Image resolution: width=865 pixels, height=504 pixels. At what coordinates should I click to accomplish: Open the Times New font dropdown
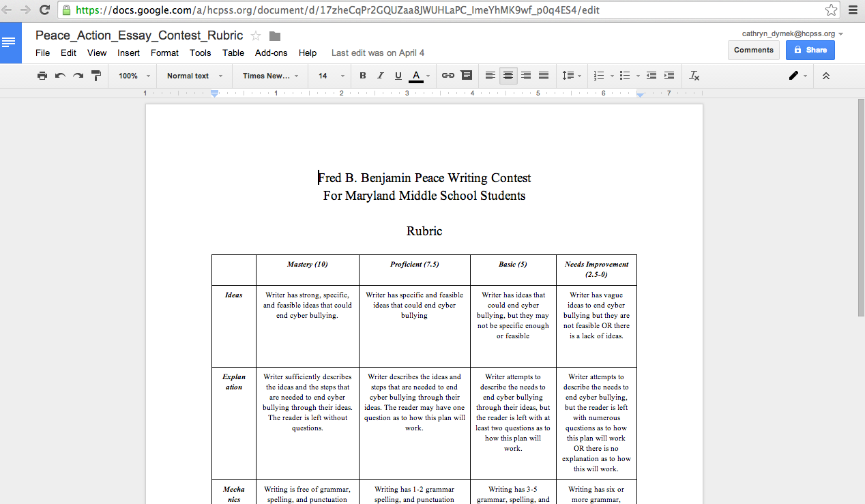click(x=271, y=76)
